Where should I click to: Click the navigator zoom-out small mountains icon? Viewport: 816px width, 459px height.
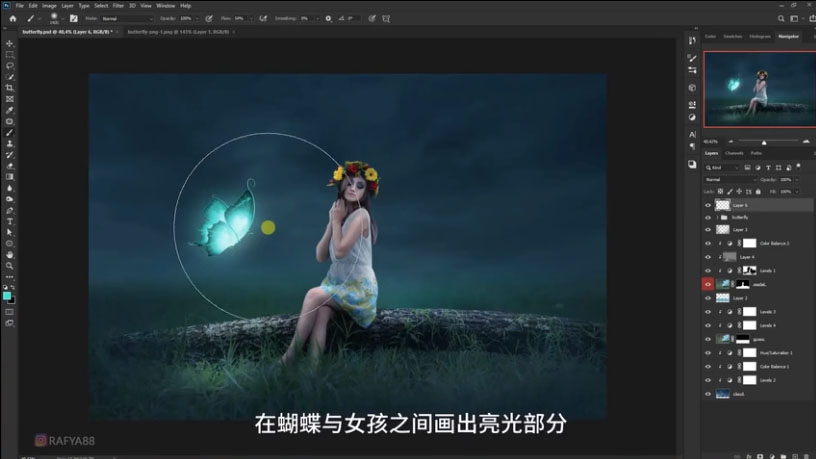click(x=731, y=142)
